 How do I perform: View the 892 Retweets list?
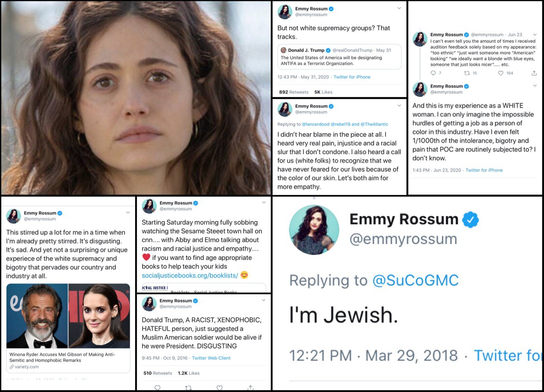(x=294, y=92)
